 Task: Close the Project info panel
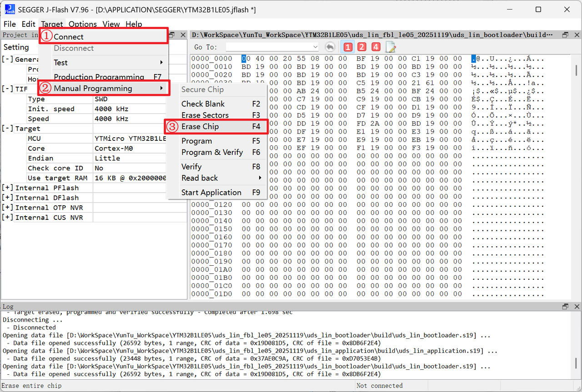click(x=183, y=35)
